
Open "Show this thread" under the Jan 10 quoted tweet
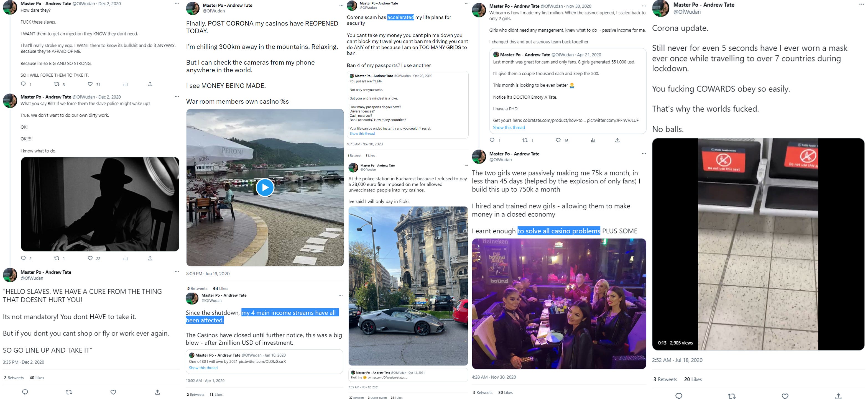pyautogui.click(x=203, y=368)
